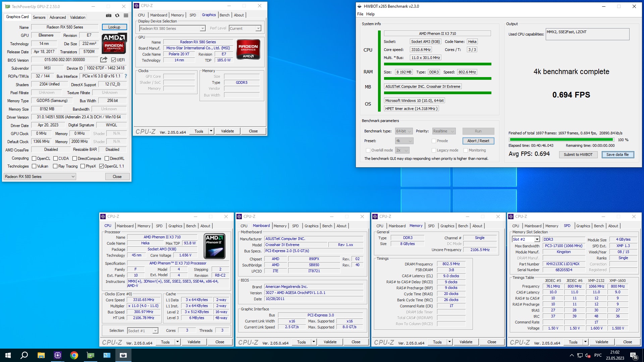Click the taskbar clock showing 21:02
Viewport: 644px width, 362px height.
[x=615, y=355]
